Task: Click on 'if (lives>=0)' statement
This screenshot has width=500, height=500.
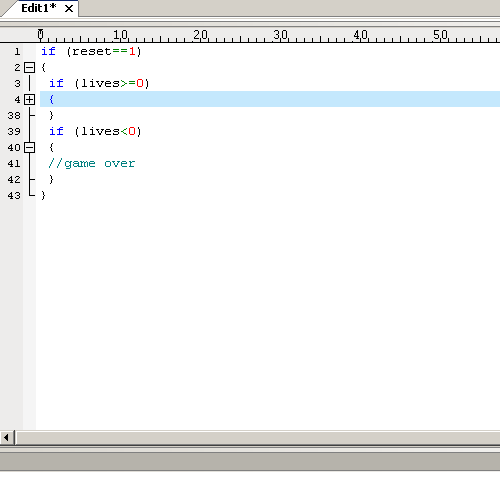Action: point(99,84)
